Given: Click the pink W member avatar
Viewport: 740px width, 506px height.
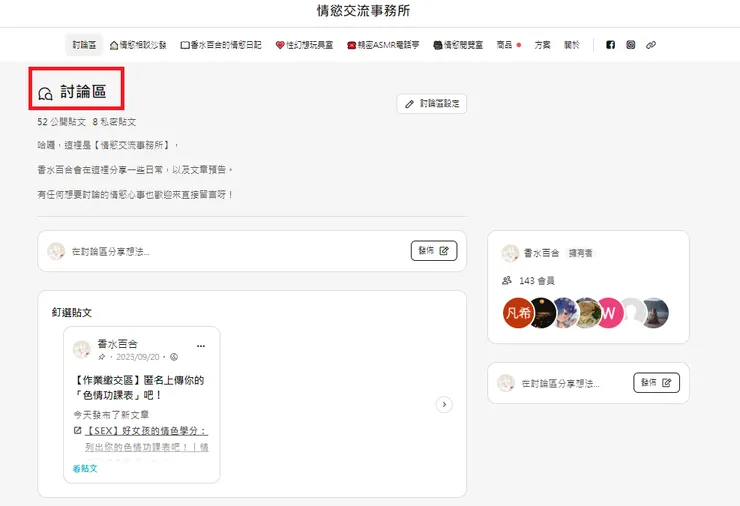Looking at the screenshot, I should pos(609,312).
